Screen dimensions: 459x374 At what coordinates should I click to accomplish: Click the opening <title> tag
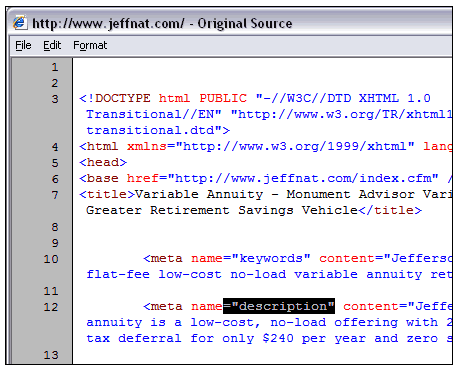107,194
